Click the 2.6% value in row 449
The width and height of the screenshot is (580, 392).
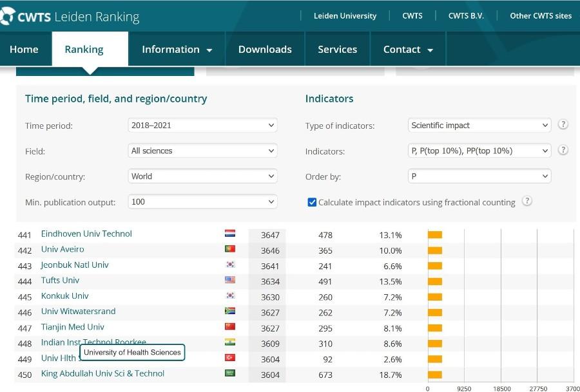[392, 359]
